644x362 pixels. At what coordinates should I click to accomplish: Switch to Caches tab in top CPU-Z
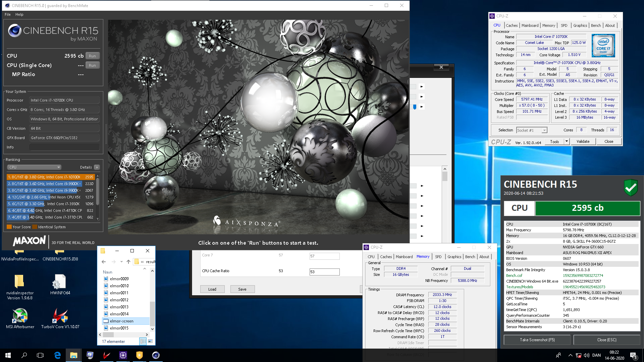tap(512, 25)
